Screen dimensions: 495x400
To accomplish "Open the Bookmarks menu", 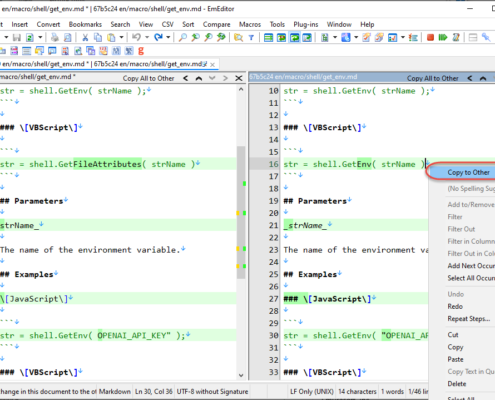I will point(85,24).
